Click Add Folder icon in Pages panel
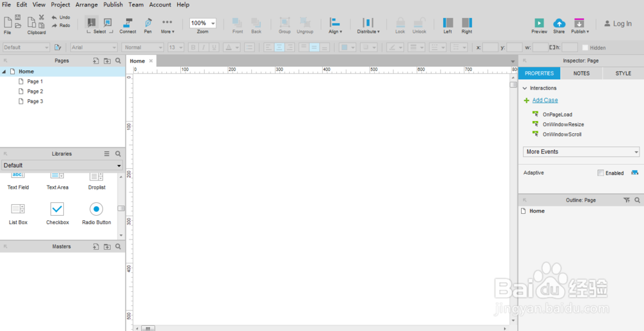644x331 pixels. coord(107,61)
